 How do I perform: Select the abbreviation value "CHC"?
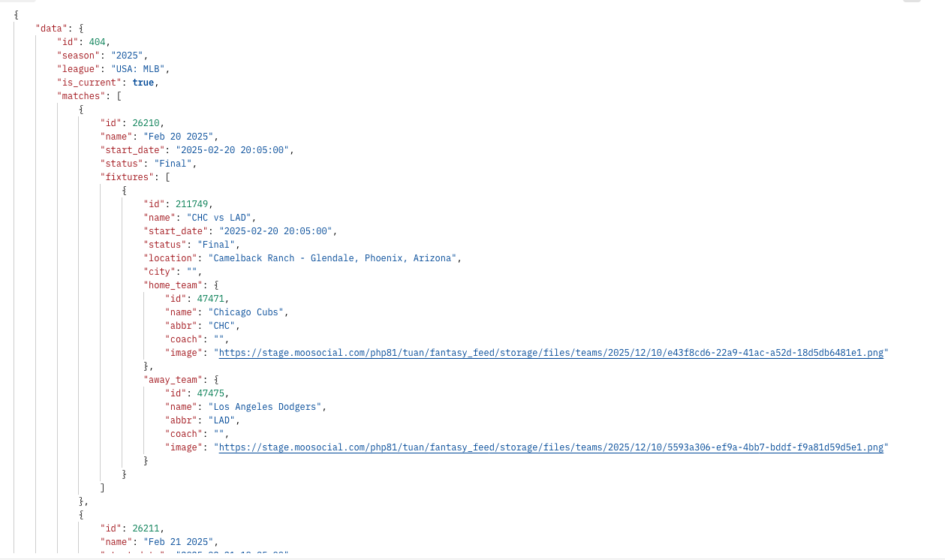(221, 326)
